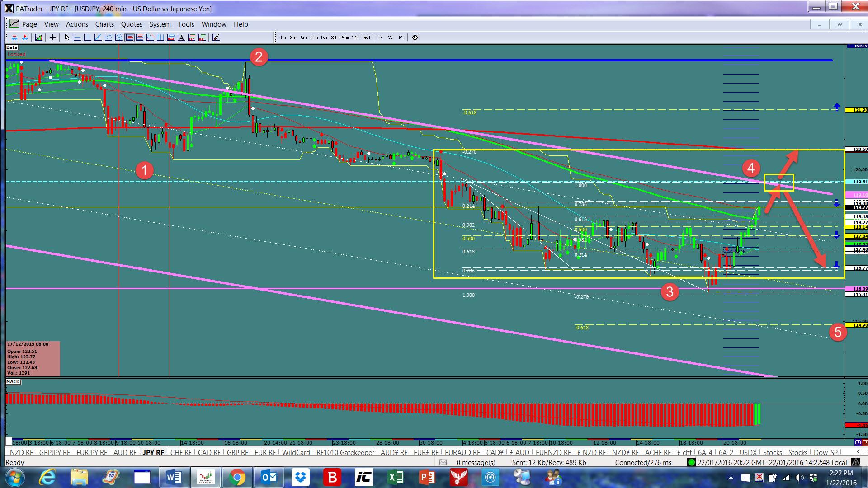The image size is (868, 488).
Task: Click the MACD indicator panel label
Action: click(13, 382)
